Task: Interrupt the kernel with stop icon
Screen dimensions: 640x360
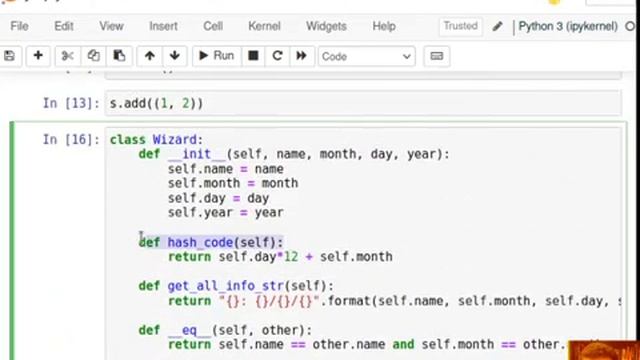Action: tap(253, 56)
